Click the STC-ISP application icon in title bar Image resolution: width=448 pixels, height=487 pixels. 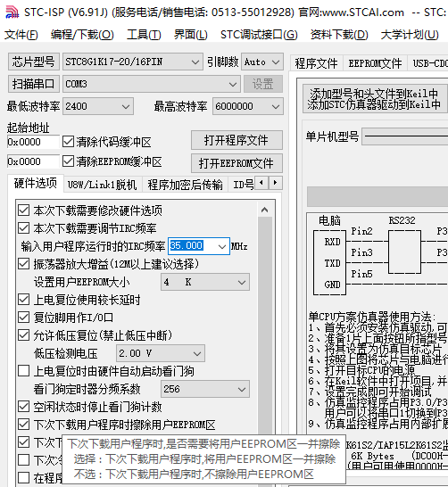(x=12, y=12)
